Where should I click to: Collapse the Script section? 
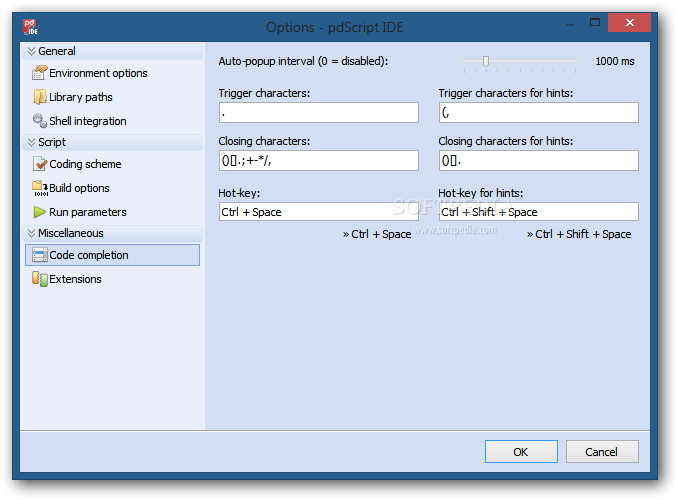pos(31,142)
